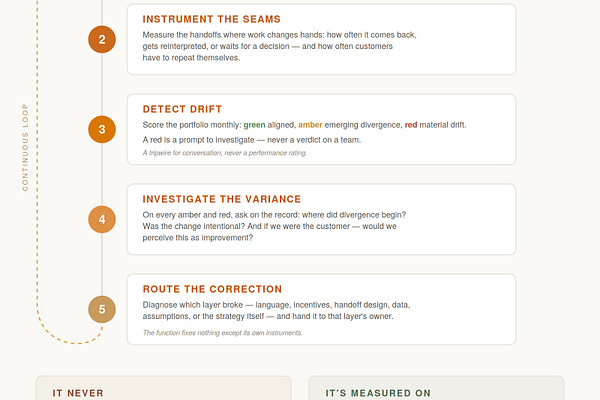Click the Continuous Loop vertical label
The image size is (600, 400).
click(x=25, y=147)
